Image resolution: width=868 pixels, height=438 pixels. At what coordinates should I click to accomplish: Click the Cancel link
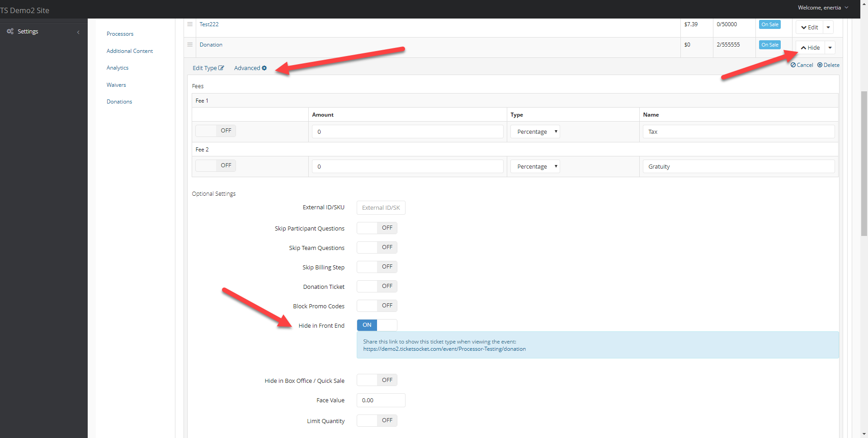(802, 65)
